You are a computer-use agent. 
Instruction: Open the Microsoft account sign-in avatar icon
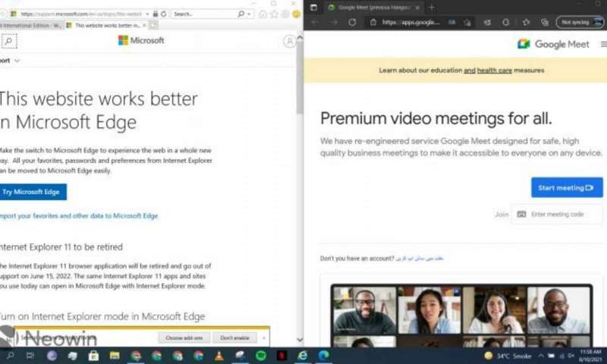coord(289,41)
